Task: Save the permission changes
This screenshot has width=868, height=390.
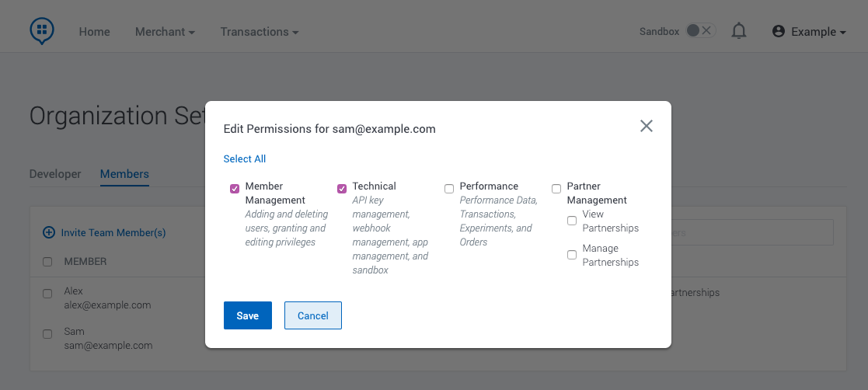Action: (x=248, y=315)
